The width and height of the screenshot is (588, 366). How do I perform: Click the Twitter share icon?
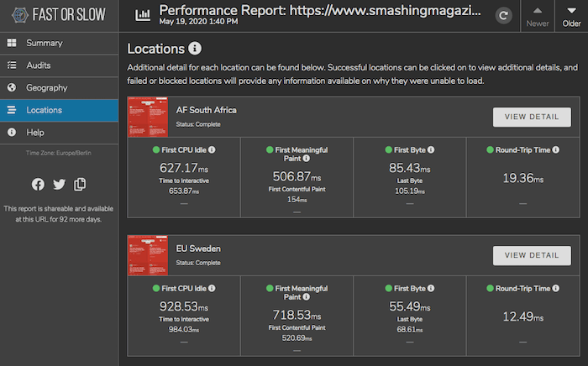tap(59, 185)
